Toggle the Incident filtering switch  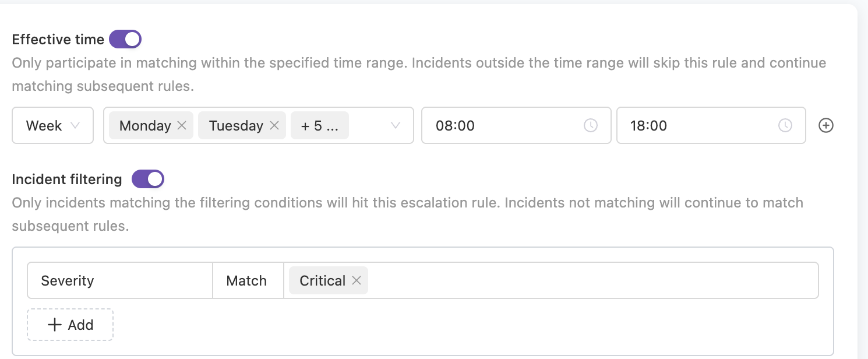click(x=148, y=179)
